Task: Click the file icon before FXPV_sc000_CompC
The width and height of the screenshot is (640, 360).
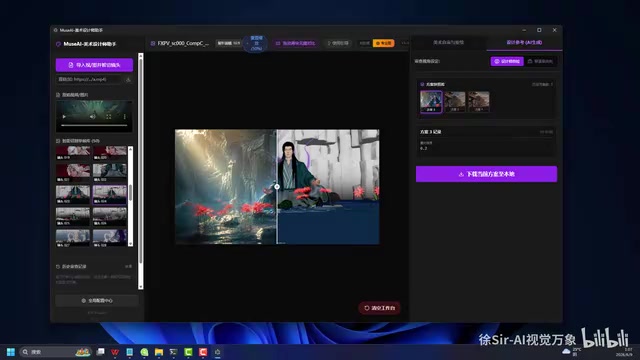Action: (x=153, y=43)
